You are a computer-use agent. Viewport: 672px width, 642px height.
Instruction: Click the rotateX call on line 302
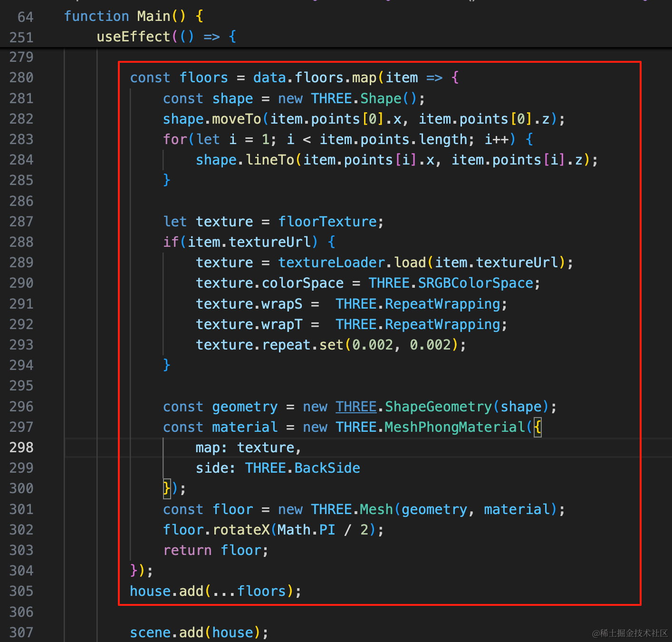coord(241,530)
